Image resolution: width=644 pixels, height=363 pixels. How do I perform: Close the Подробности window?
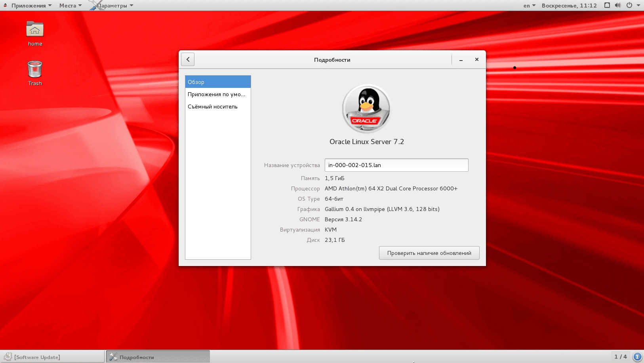point(477,59)
